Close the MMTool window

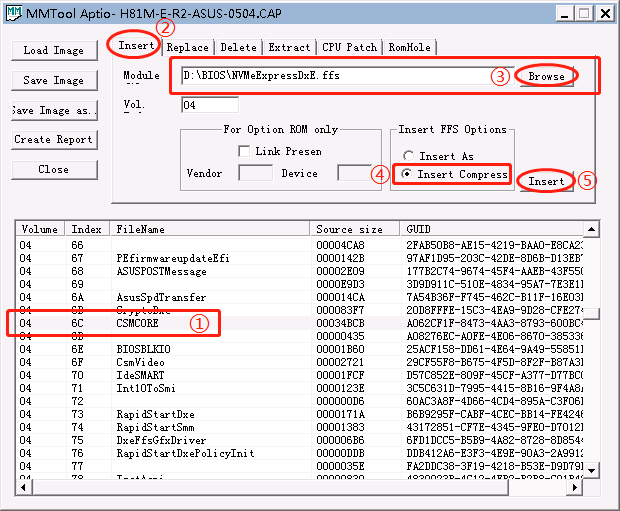point(605,14)
